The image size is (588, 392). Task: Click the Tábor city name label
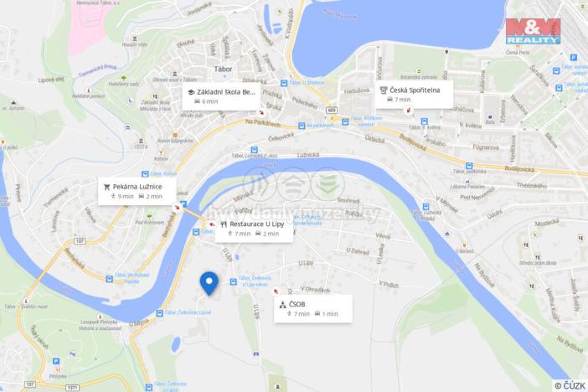click(223, 69)
